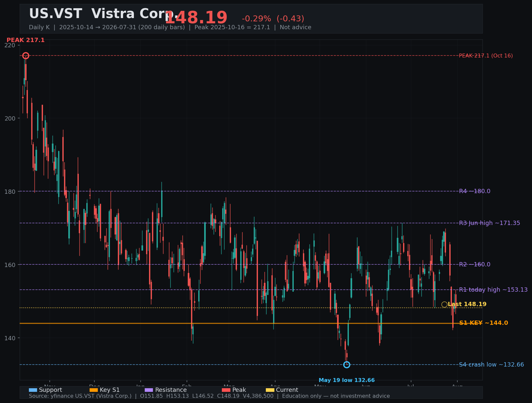This screenshot has height=403, width=532.
Task: Select the blue Support legend swatch
Action: [33, 390]
